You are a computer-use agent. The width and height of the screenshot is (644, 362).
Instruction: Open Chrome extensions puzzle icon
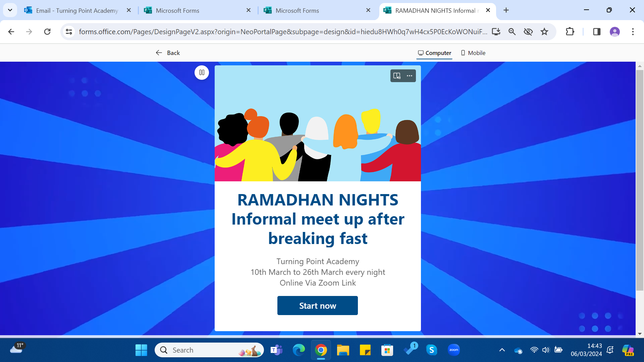point(570,32)
